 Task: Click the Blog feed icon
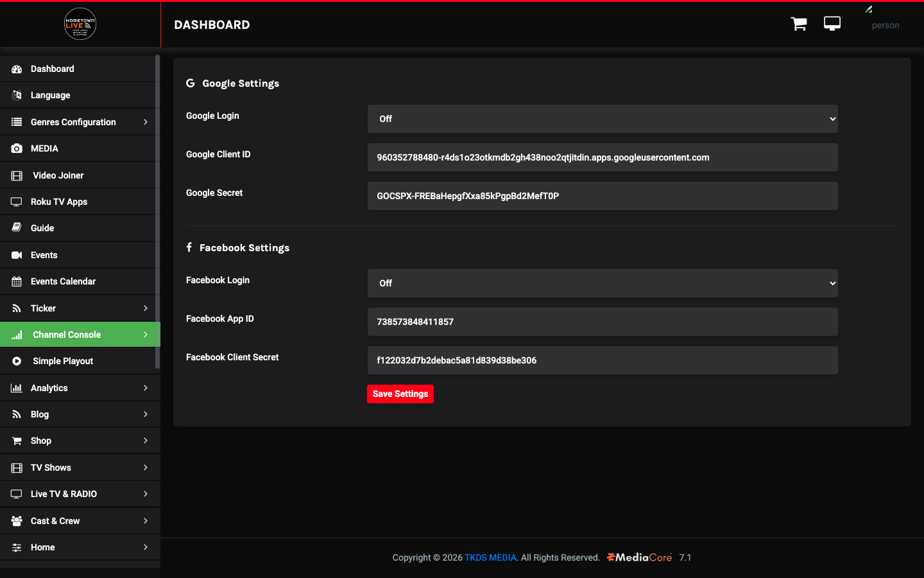tap(17, 414)
